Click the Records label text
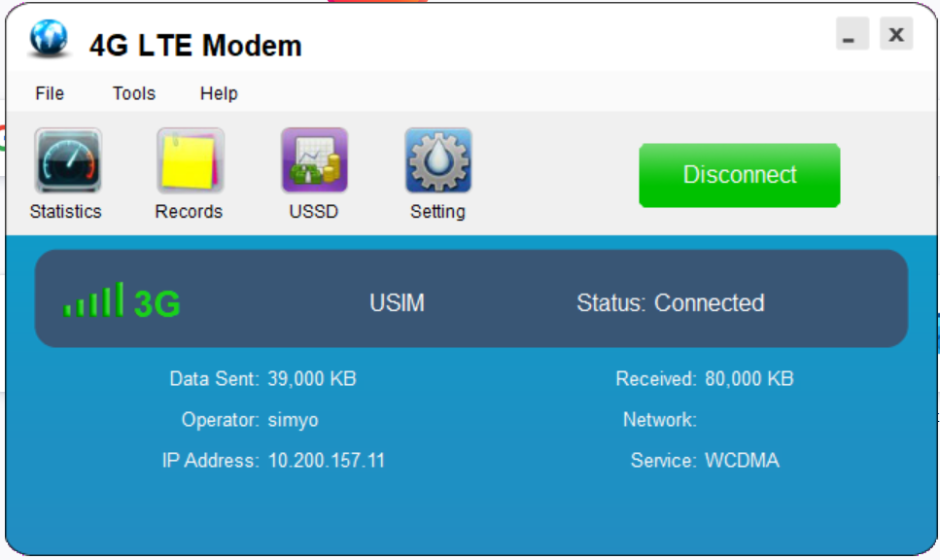This screenshot has width=940, height=560. 189,212
